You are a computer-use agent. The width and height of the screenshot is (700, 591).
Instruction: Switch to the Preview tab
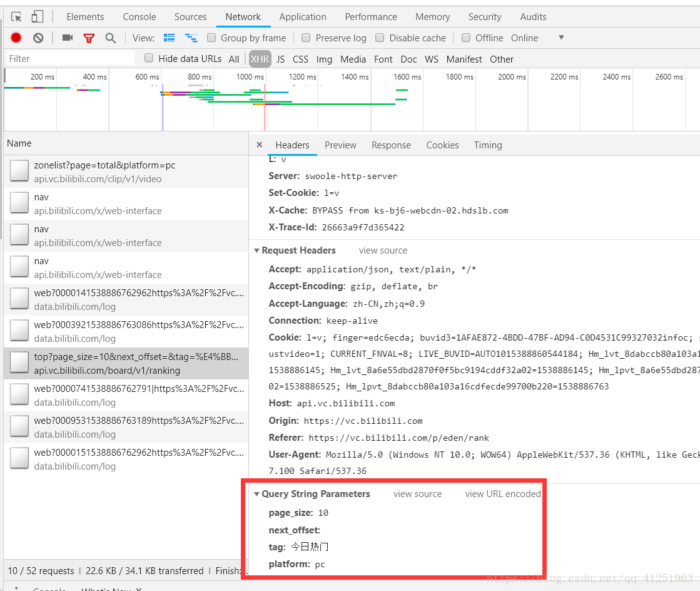click(x=341, y=145)
